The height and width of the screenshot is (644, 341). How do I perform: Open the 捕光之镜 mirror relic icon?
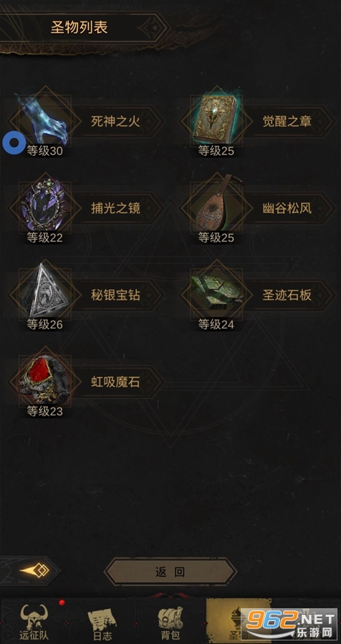44,207
